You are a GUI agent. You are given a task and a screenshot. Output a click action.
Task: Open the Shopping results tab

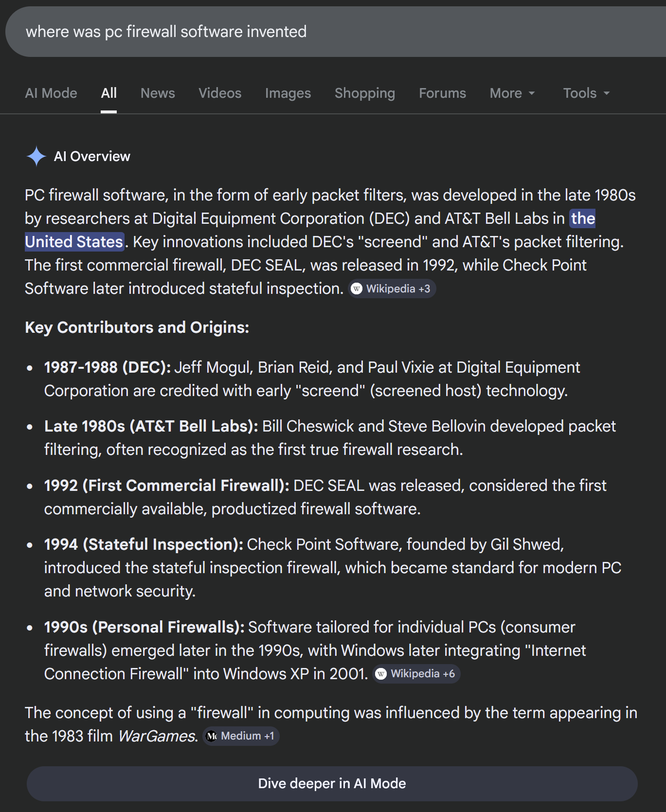(364, 93)
